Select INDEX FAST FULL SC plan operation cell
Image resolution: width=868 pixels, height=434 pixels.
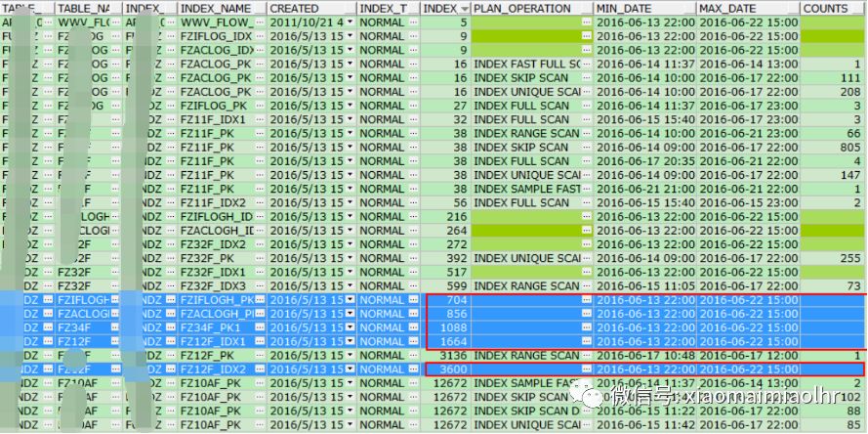tap(532, 64)
